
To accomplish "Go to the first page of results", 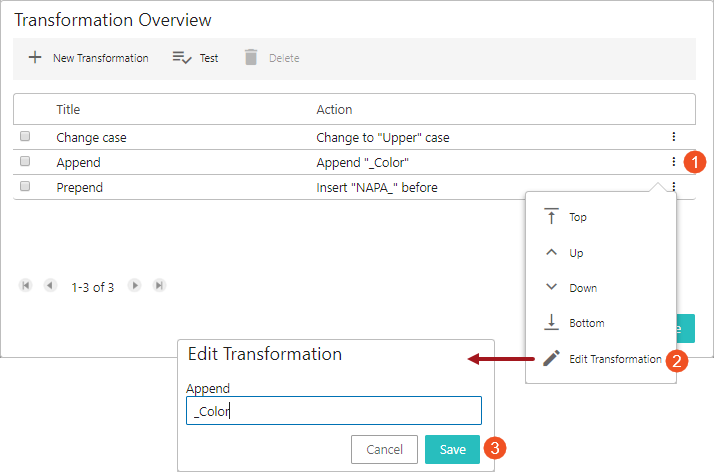I will [x=26, y=285].
